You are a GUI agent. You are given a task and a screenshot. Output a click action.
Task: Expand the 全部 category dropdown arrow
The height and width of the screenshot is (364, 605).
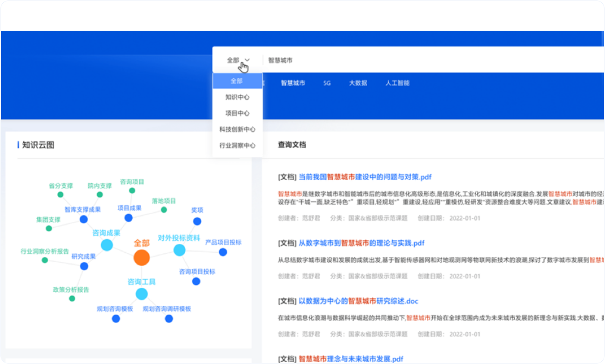coord(248,60)
